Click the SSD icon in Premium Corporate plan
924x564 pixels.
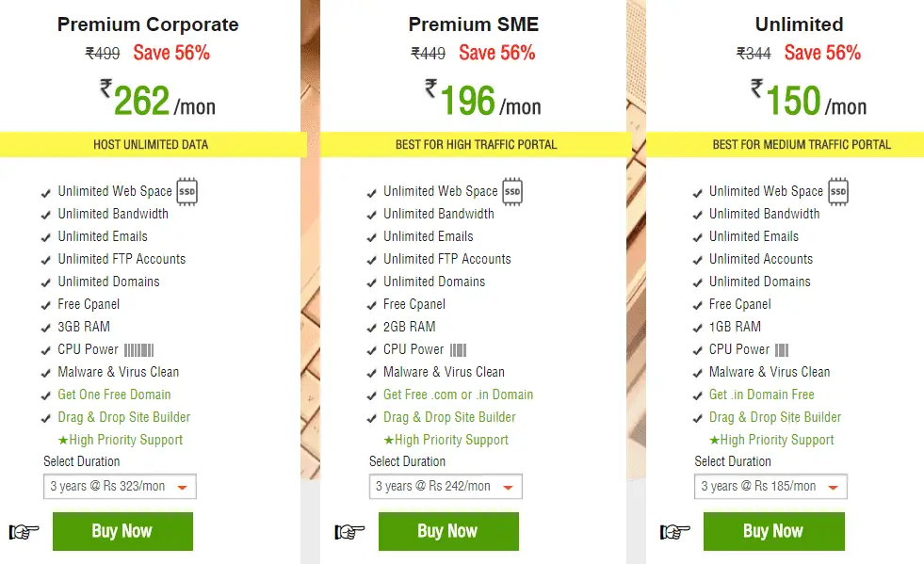187,191
